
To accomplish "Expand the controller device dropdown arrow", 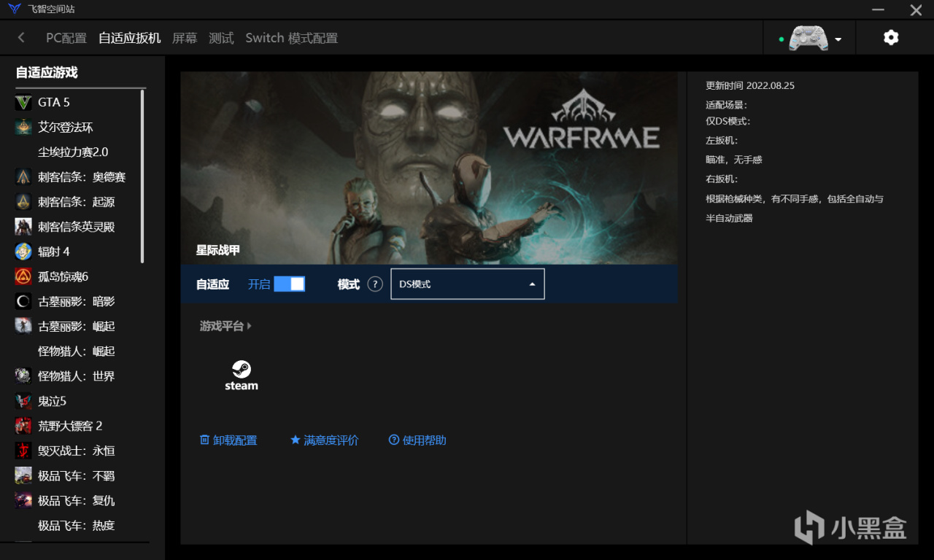I will [838, 39].
